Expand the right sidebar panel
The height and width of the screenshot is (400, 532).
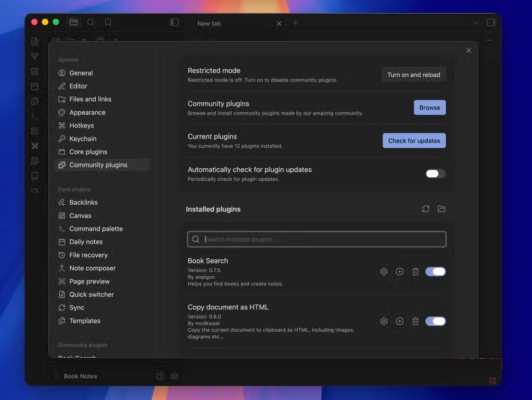[x=491, y=23]
